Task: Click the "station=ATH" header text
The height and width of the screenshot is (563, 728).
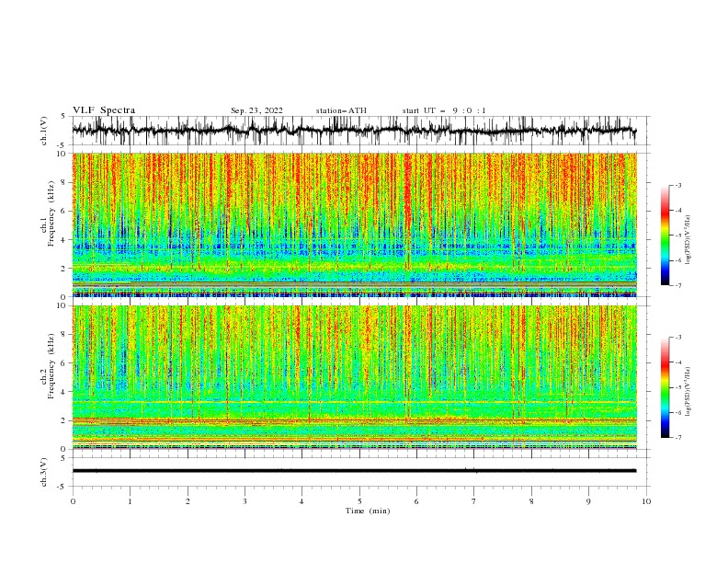Action: tap(341, 110)
